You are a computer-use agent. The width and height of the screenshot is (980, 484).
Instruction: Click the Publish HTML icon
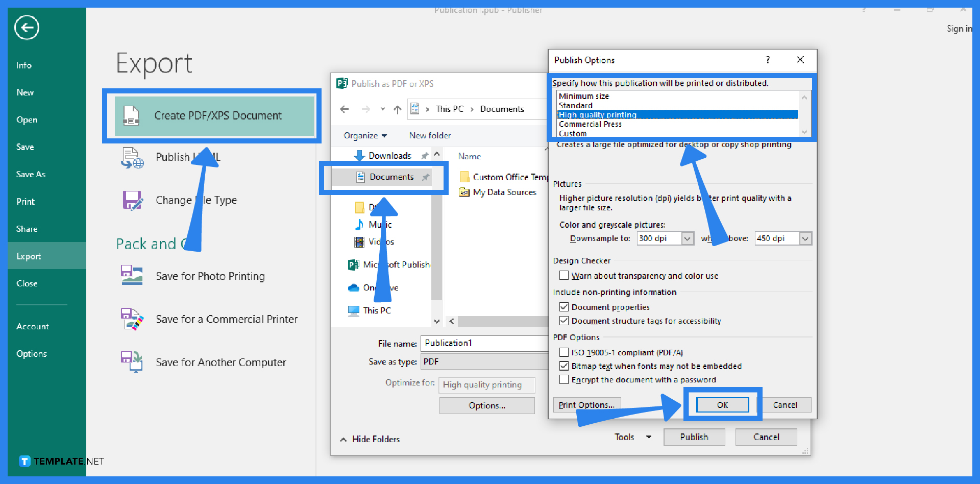132,158
